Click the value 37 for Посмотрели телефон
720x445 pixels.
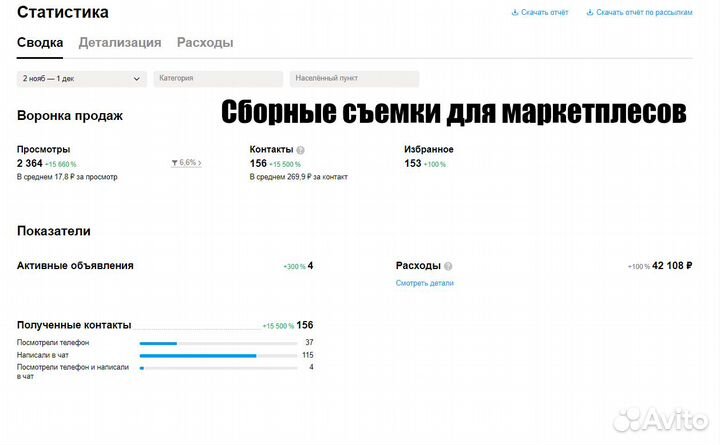(309, 343)
